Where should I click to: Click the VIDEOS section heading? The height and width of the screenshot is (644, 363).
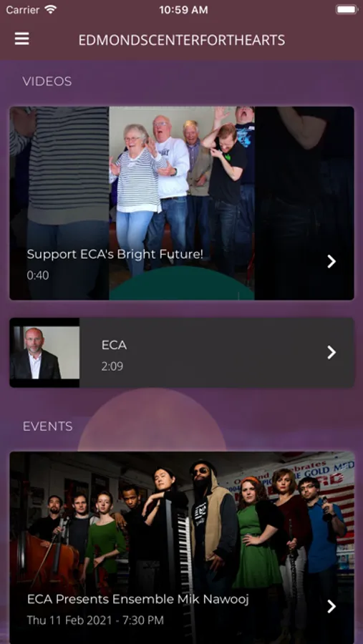pyautogui.click(x=47, y=82)
